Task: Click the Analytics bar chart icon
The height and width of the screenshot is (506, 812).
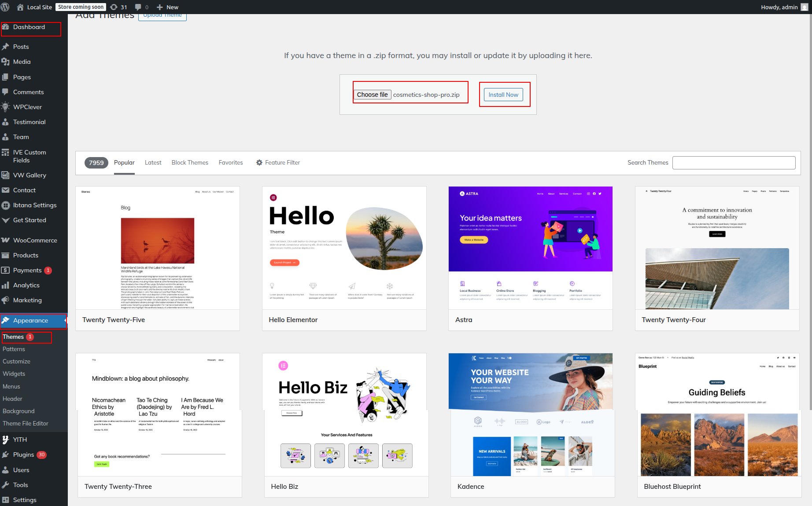Action: coord(6,285)
